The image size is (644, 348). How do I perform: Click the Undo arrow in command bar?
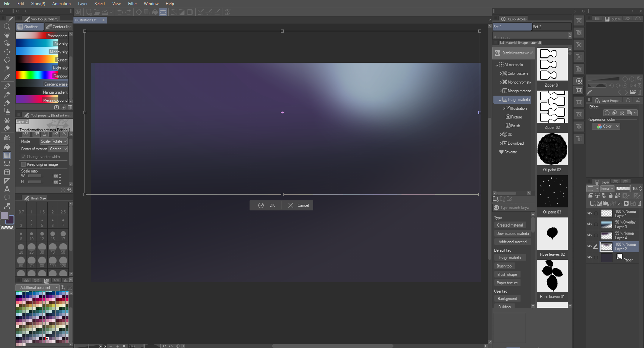pyautogui.click(x=120, y=12)
